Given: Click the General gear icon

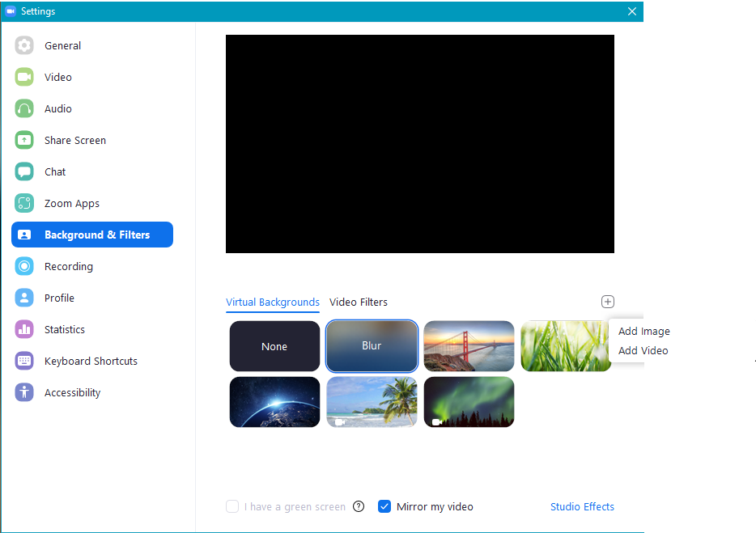Looking at the screenshot, I should (24, 46).
